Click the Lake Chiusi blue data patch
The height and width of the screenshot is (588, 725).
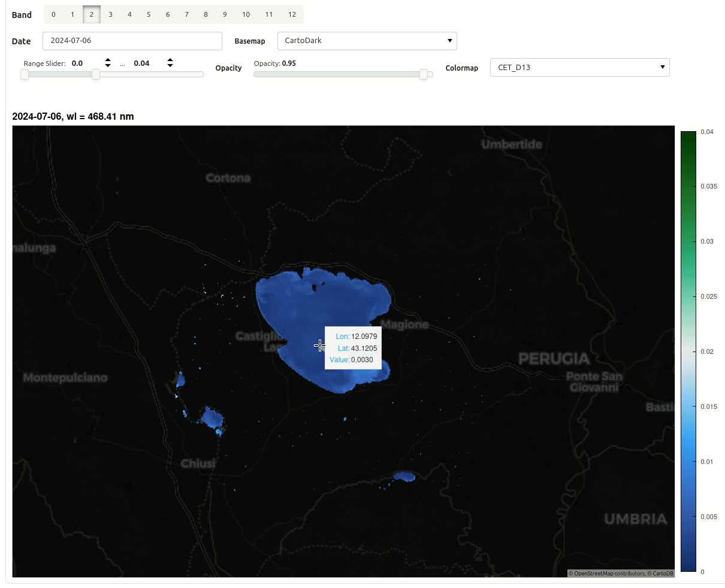tap(212, 418)
